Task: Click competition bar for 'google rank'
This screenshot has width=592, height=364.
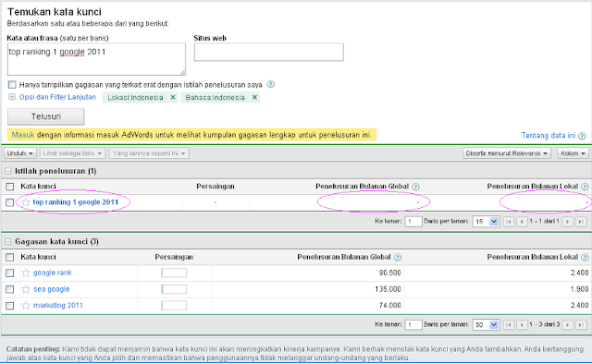Action: point(174,273)
